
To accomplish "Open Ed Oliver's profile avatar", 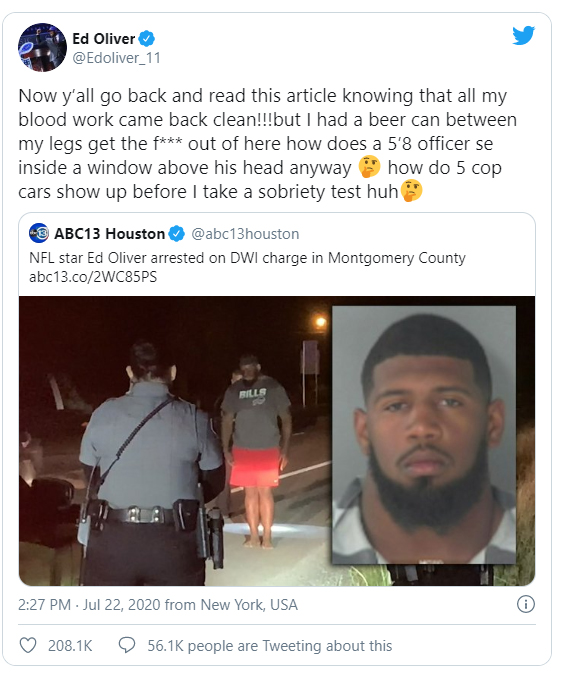I will [x=42, y=47].
